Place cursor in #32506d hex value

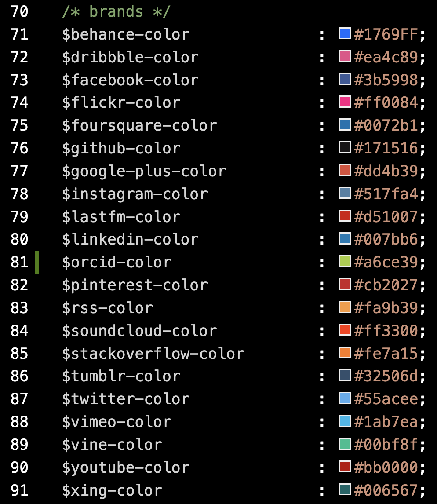pyautogui.click(x=386, y=376)
